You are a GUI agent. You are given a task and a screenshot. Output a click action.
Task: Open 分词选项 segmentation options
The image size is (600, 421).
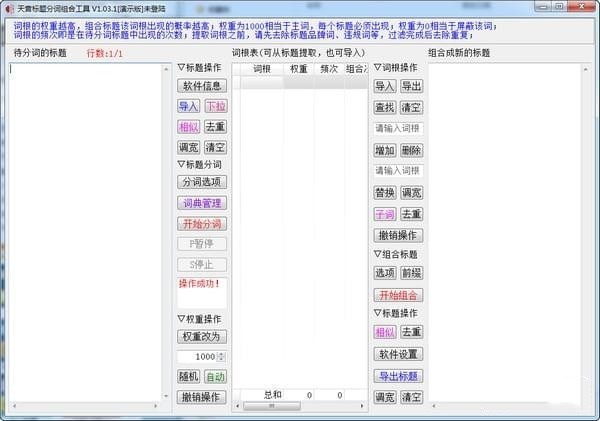(x=202, y=182)
